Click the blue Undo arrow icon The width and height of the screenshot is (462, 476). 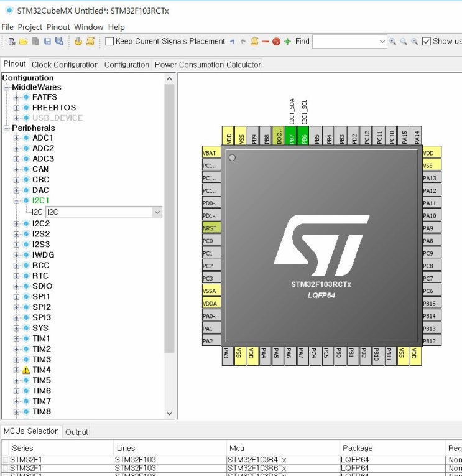pos(232,42)
